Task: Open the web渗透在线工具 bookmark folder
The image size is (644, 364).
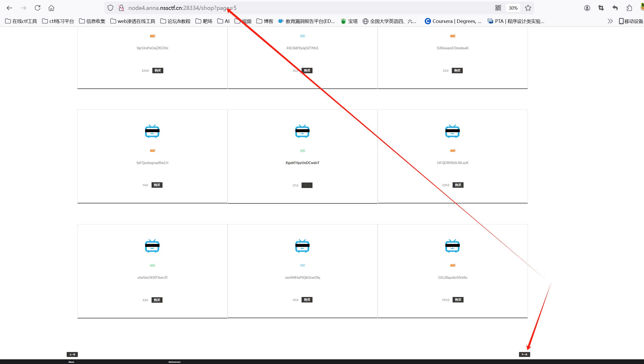Action: (x=133, y=21)
